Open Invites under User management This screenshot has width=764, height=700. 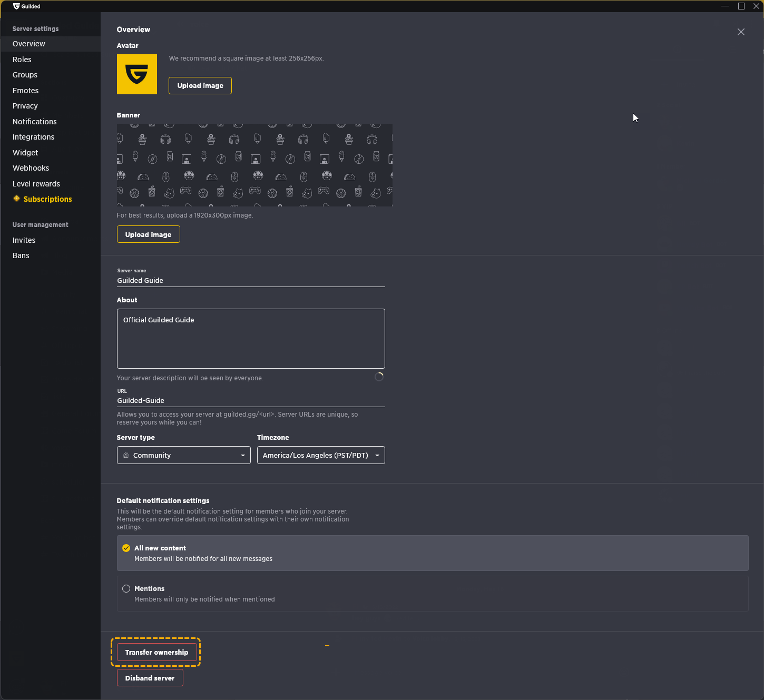50,240
